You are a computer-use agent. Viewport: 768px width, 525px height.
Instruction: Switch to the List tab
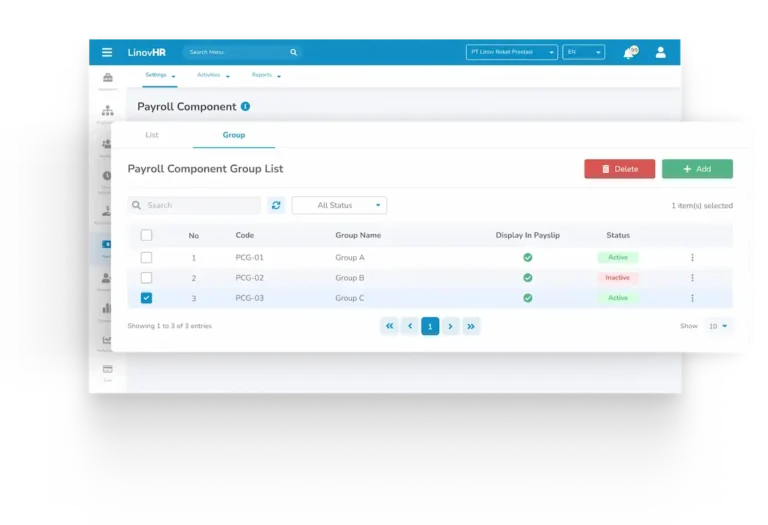(152, 135)
